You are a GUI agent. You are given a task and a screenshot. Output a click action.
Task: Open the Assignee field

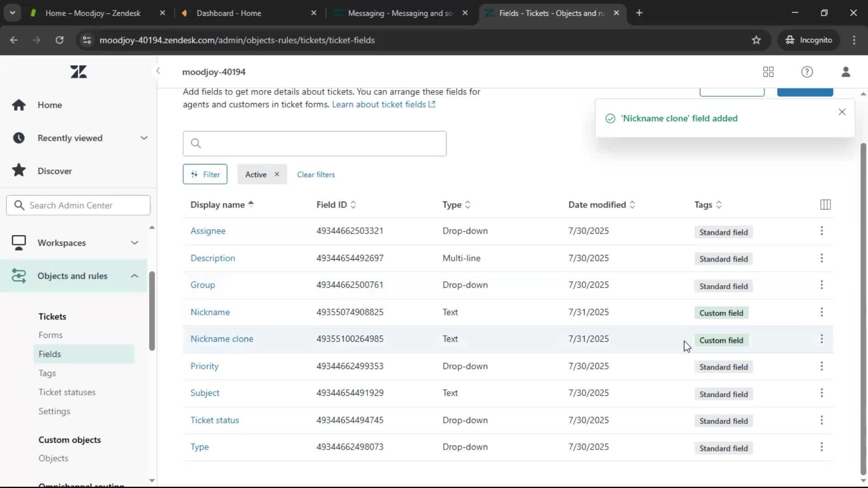208,231
